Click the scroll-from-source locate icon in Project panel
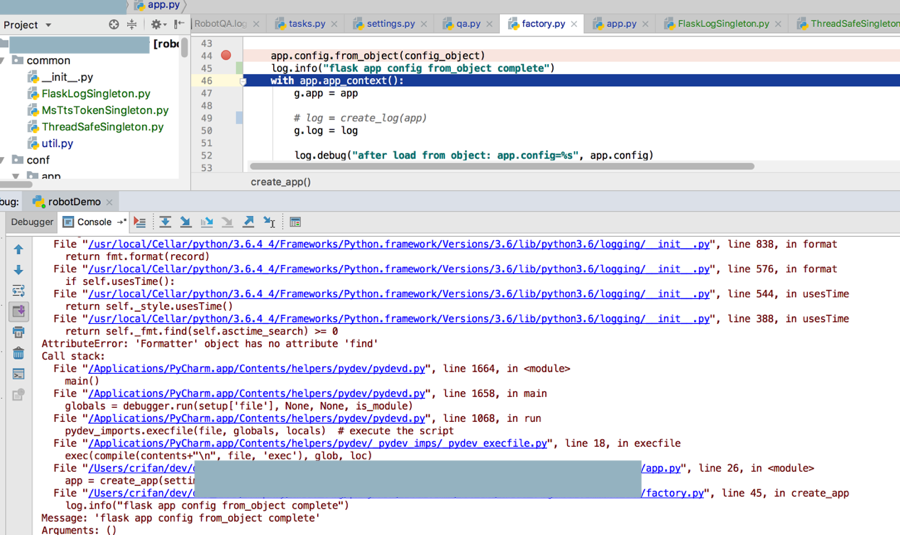Image resolution: width=900 pixels, height=535 pixels. [x=114, y=24]
